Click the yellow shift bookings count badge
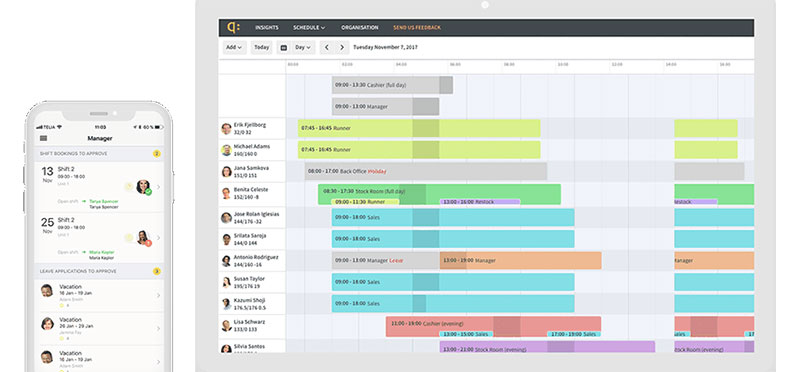The width and height of the screenshot is (800, 372). (x=157, y=154)
